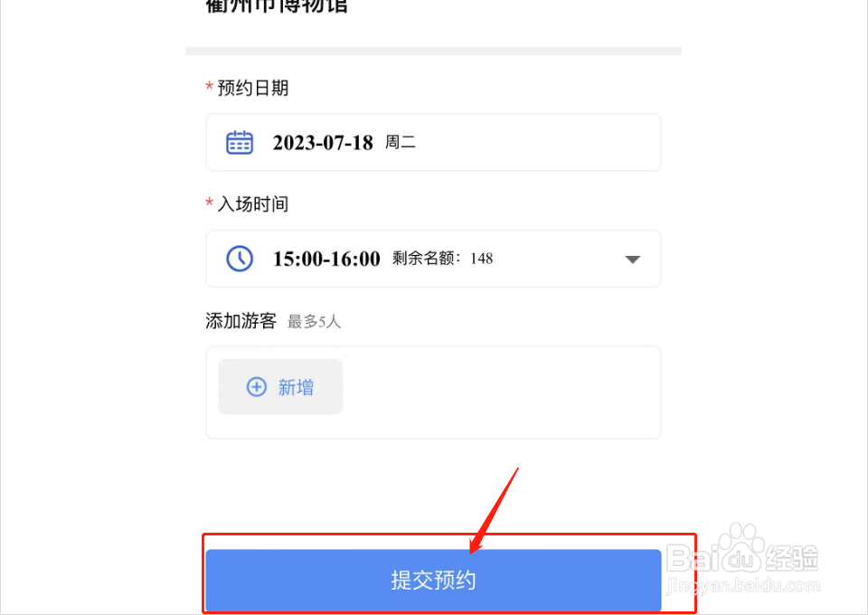Viewport: 868px width, 615px height.
Task: Click the 最多5人 hint text
Action: (314, 322)
